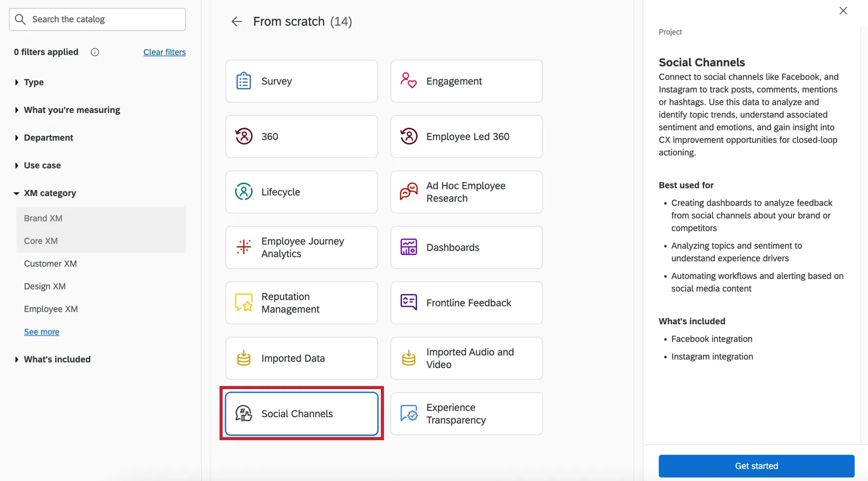Click the Get started button
The width and height of the screenshot is (868, 481).
point(756,466)
